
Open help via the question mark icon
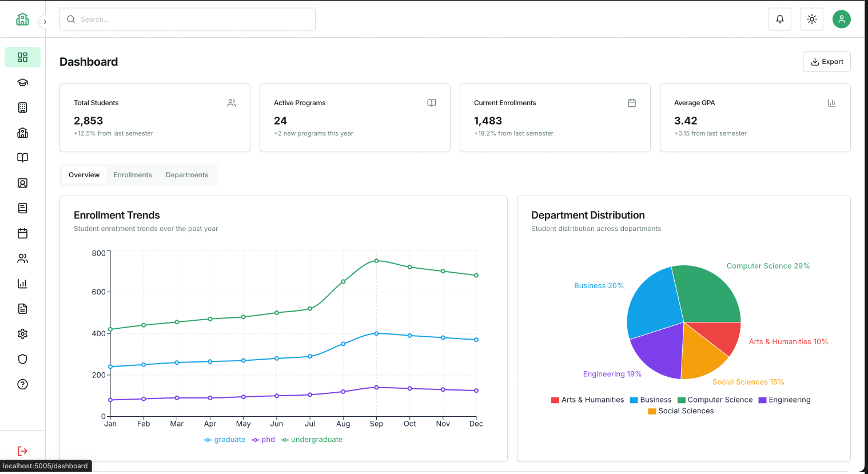point(22,384)
